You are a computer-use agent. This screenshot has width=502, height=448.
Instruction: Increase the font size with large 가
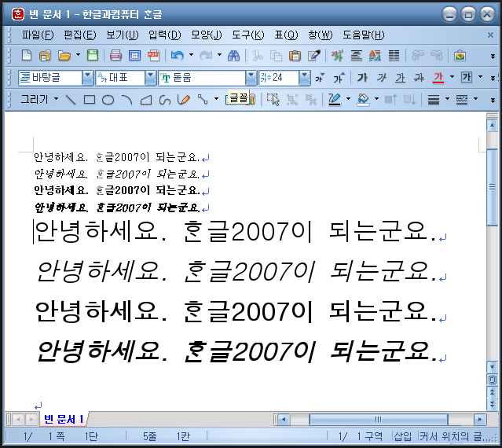coord(339,77)
